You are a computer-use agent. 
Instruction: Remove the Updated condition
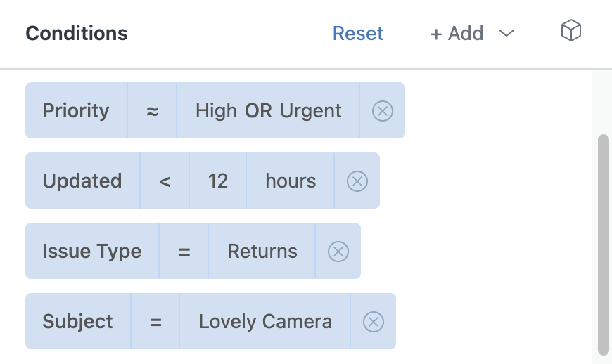(x=357, y=181)
